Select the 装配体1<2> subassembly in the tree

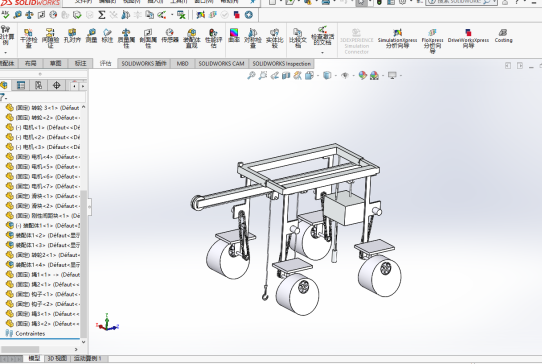click(x=43, y=235)
